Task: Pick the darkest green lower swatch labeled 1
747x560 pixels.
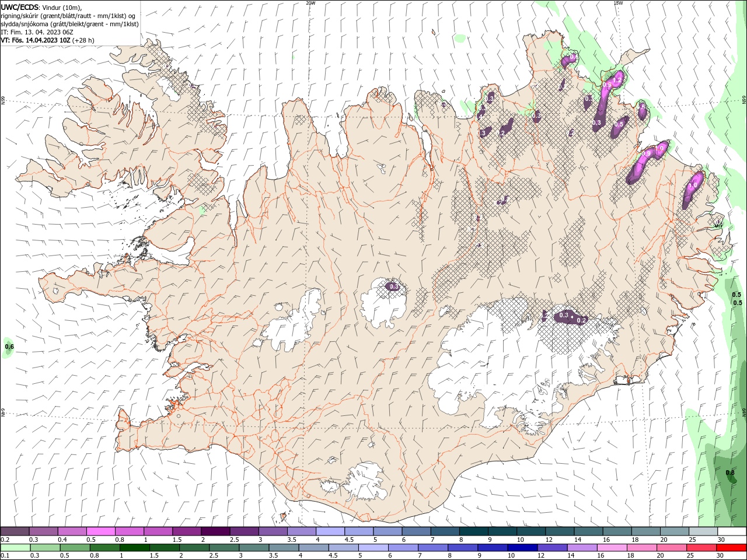Action: tap(134, 548)
